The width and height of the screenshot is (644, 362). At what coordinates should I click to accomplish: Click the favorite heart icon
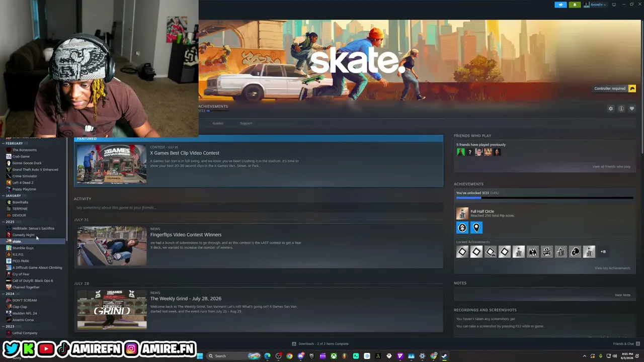pos(632,109)
